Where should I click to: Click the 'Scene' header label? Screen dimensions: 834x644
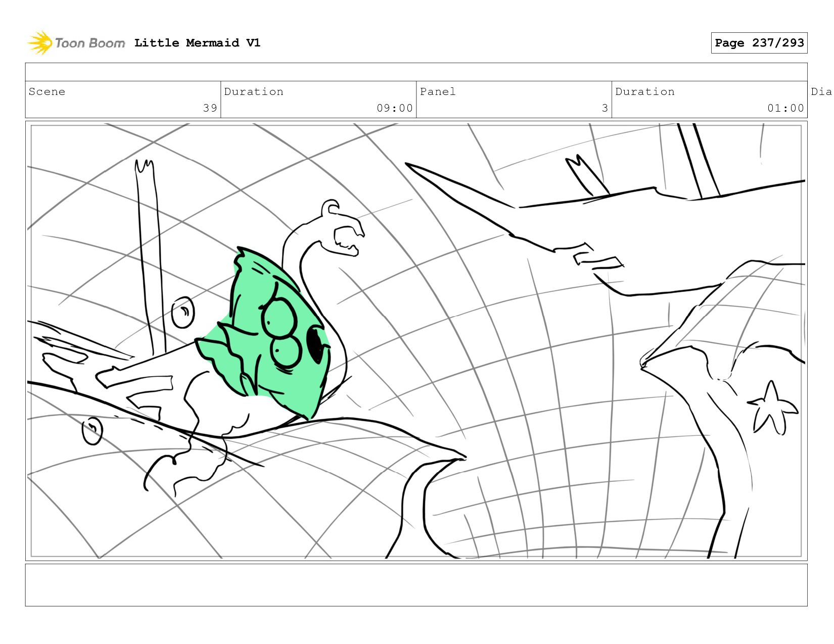tap(47, 91)
